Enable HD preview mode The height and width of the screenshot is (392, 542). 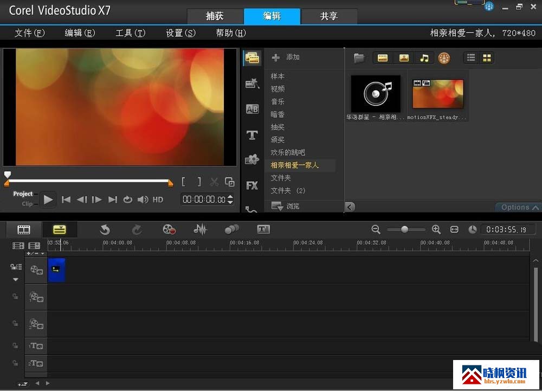pyautogui.click(x=158, y=200)
